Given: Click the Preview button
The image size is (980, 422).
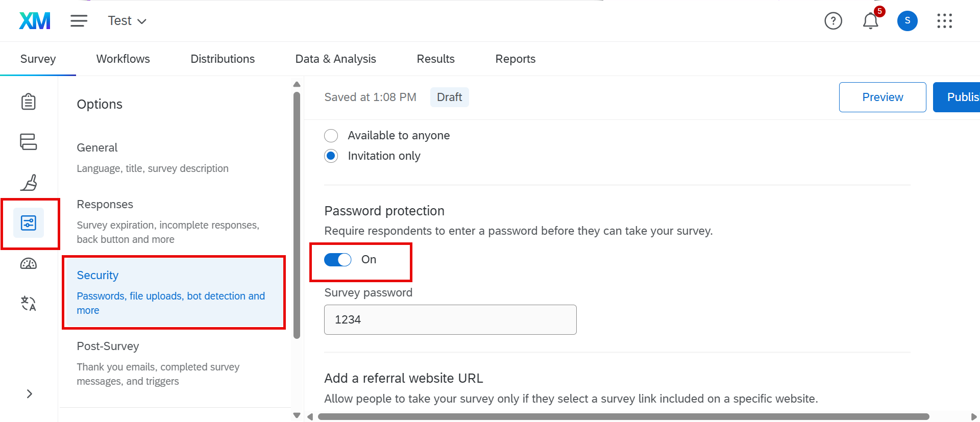Looking at the screenshot, I should coord(882,97).
